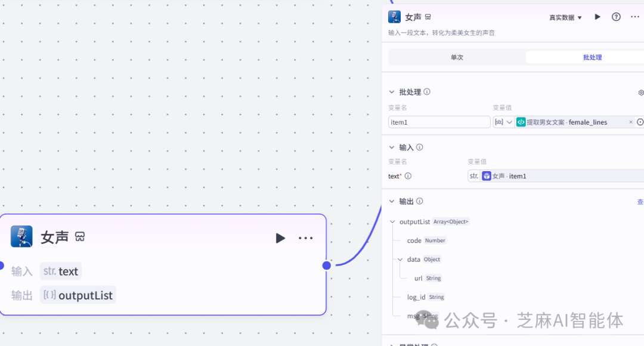The height and width of the screenshot is (346, 644).
Task: Collapse the data Object tree node
Action: (400, 259)
